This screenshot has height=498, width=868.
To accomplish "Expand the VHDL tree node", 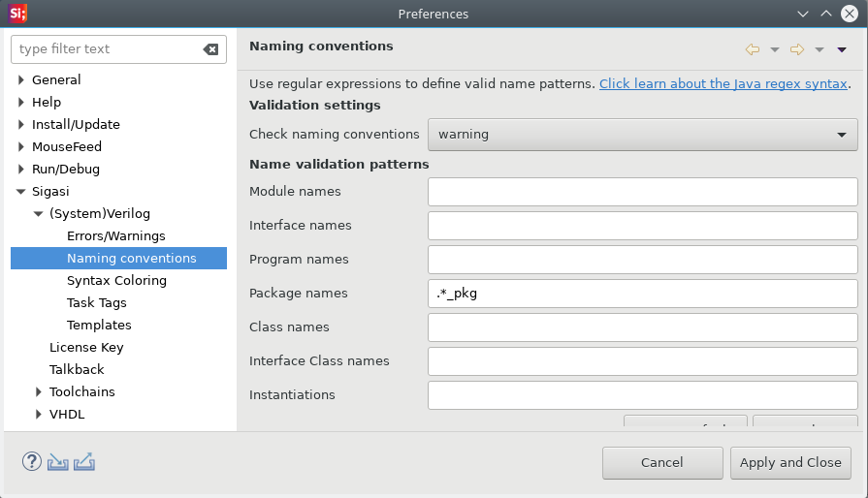I will coord(38,414).
